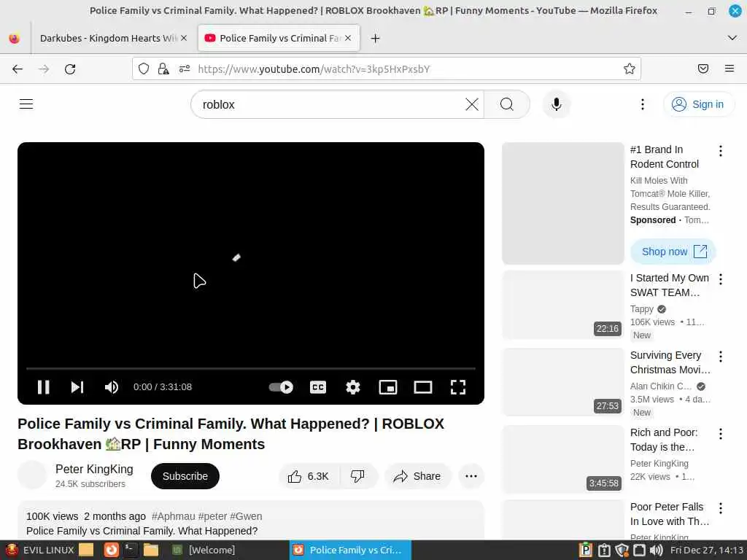Open options for I Started My Own SWAT TEAM
747x560 pixels.
pos(720,279)
